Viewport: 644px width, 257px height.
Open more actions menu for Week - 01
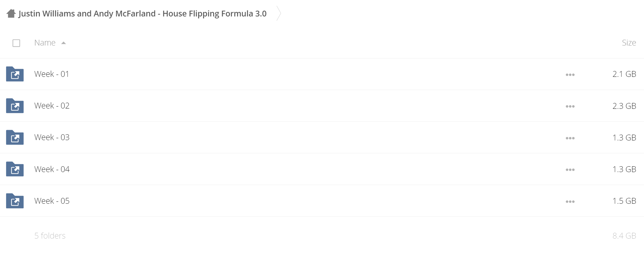pyautogui.click(x=570, y=75)
